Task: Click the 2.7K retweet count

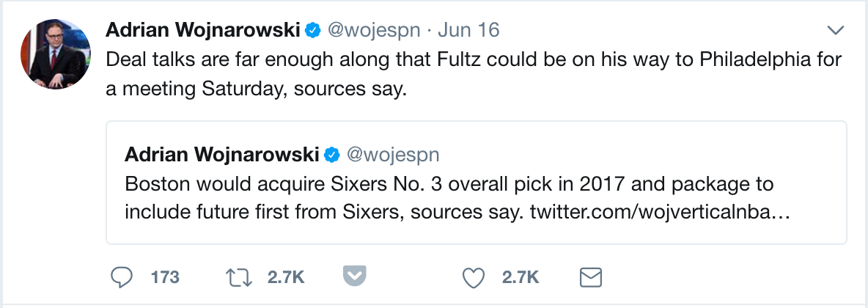Action: coord(285,277)
